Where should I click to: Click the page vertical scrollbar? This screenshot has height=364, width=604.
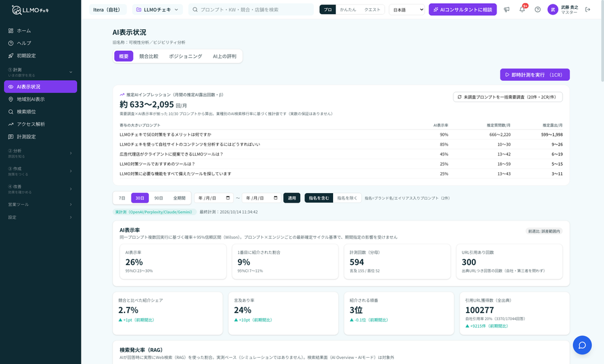(602, 41)
